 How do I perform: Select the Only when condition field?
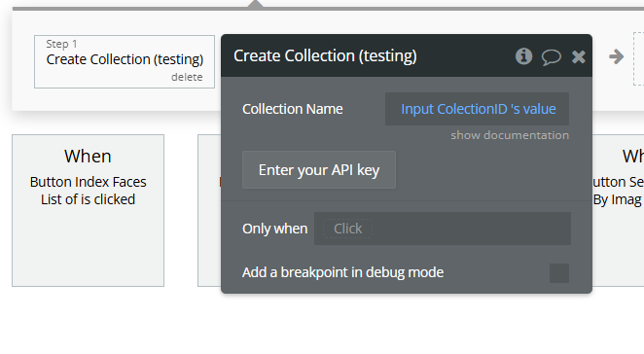(443, 229)
